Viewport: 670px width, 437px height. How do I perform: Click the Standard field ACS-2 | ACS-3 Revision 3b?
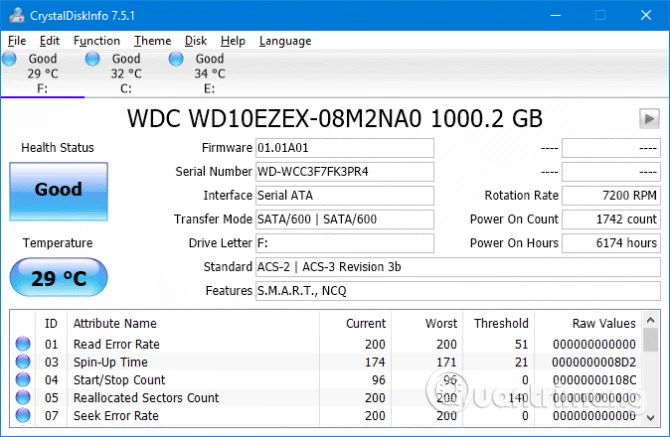pyautogui.click(x=458, y=267)
